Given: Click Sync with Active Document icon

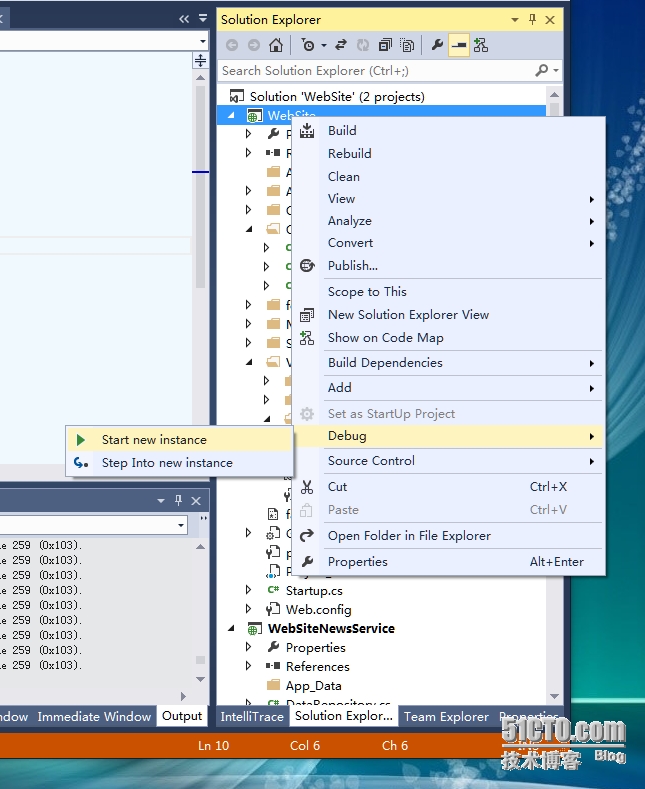Looking at the screenshot, I should point(341,45).
